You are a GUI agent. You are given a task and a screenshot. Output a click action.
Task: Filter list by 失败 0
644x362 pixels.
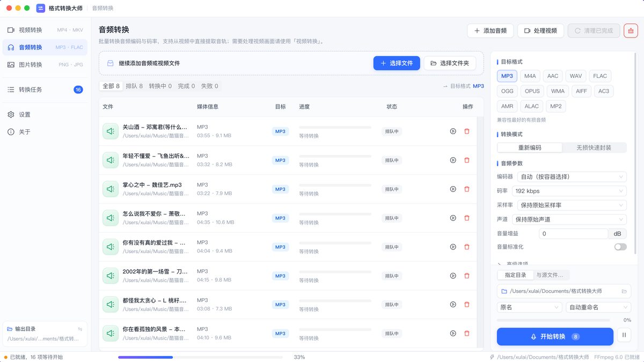pyautogui.click(x=209, y=86)
